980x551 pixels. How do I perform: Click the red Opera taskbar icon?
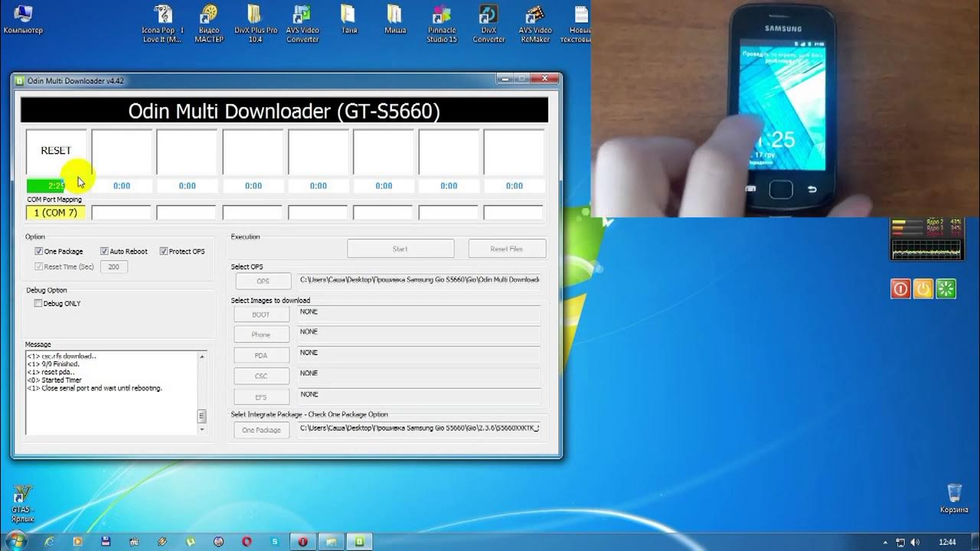coord(247,542)
